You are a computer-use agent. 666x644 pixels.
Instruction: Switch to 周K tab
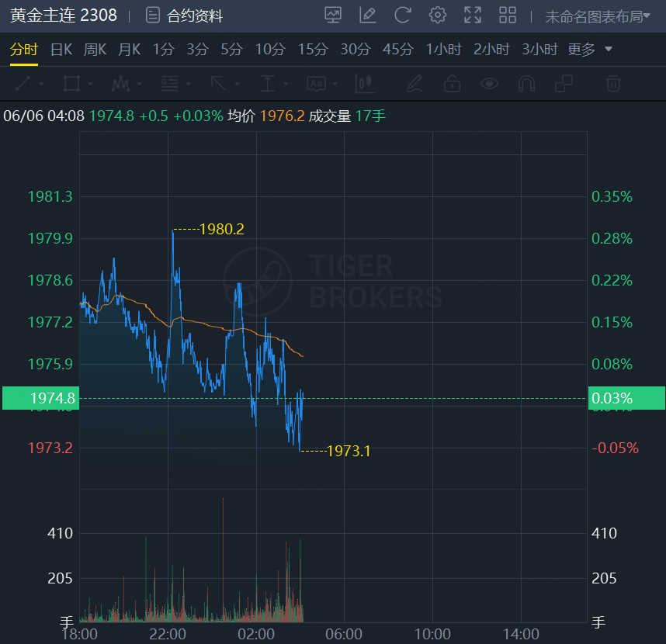pyautogui.click(x=95, y=49)
